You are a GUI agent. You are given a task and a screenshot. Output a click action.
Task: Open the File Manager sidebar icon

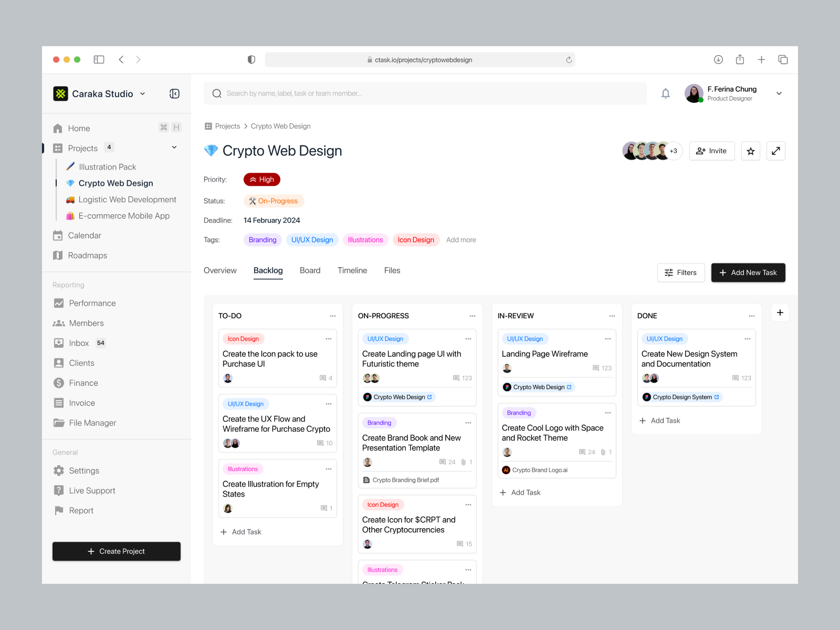click(59, 423)
